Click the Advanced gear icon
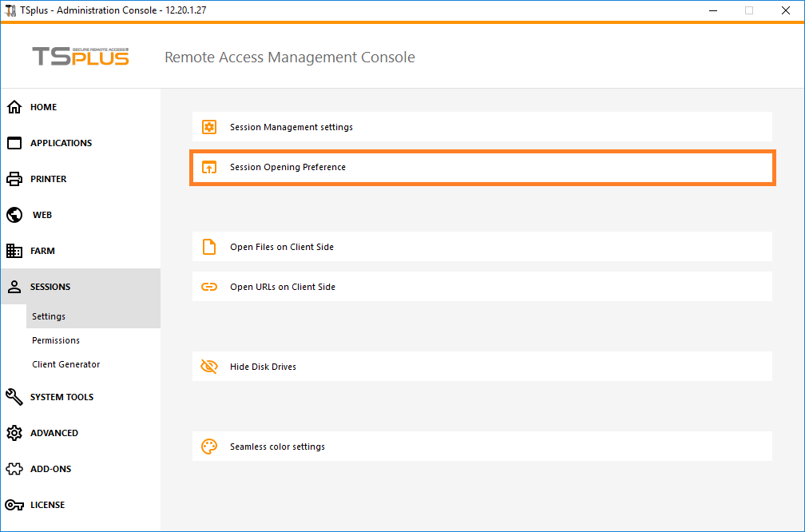The height and width of the screenshot is (532, 805). [x=14, y=433]
